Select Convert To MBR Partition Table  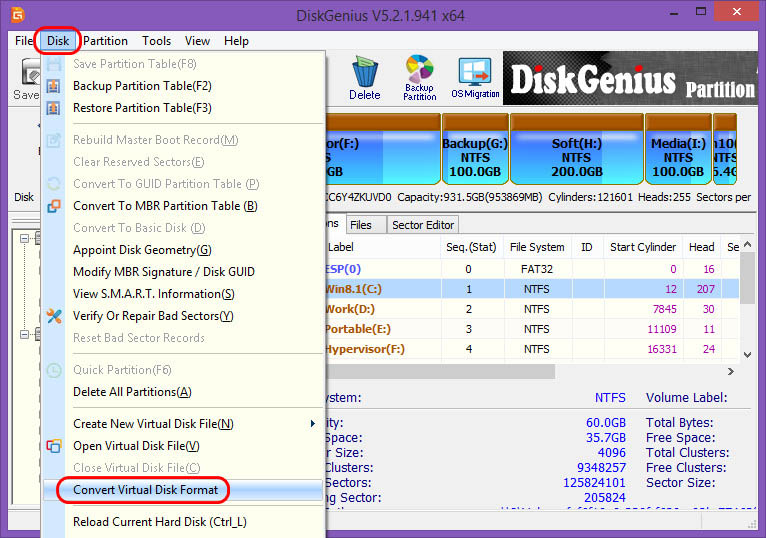click(x=184, y=206)
